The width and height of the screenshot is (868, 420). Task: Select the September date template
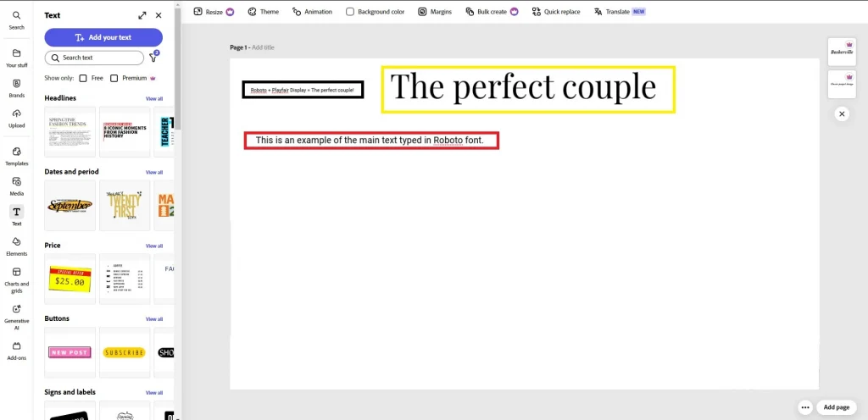70,206
